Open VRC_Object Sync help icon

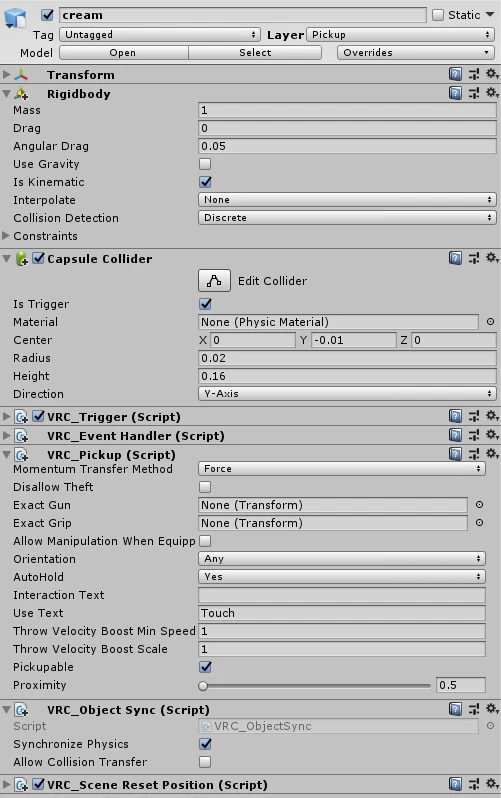(455, 709)
